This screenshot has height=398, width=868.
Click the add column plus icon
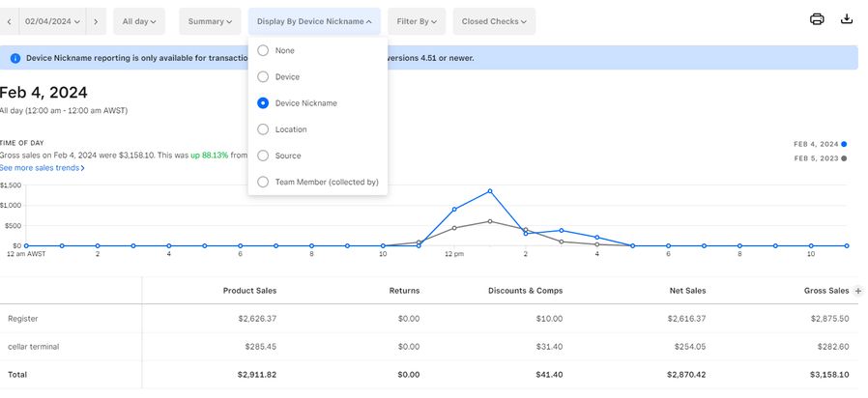pos(858,291)
